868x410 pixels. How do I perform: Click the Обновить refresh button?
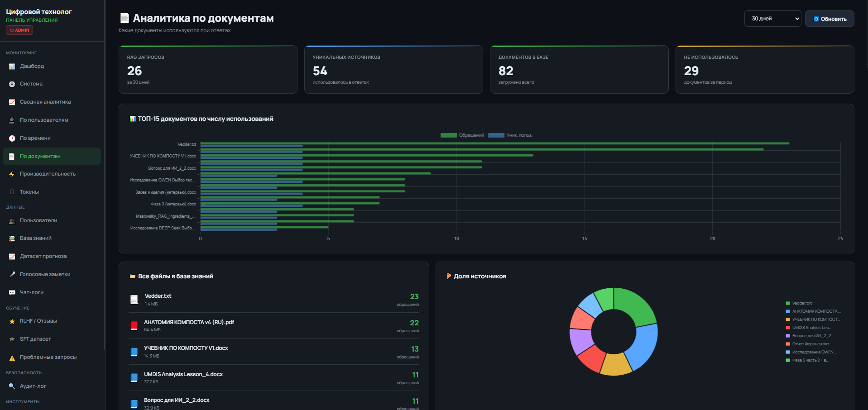[830, 19]
